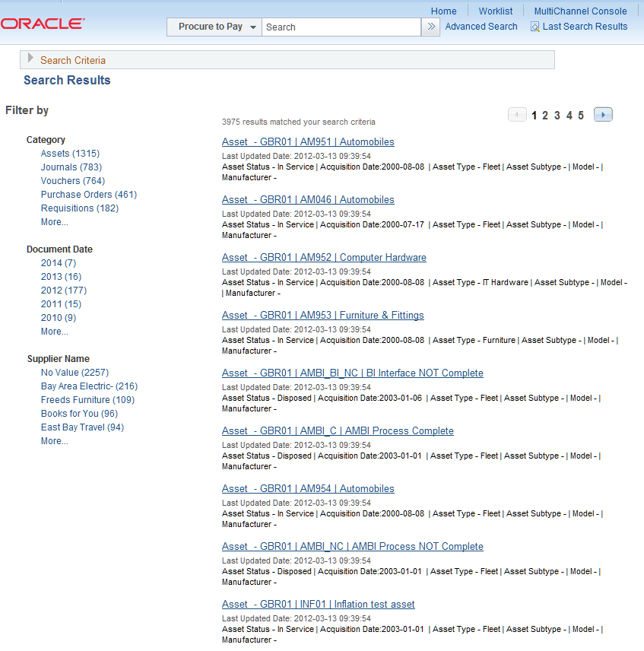The height and width of the screenshot is (651, 644).
Task: Expand the Search Criteria section
Action: point(30,58)
